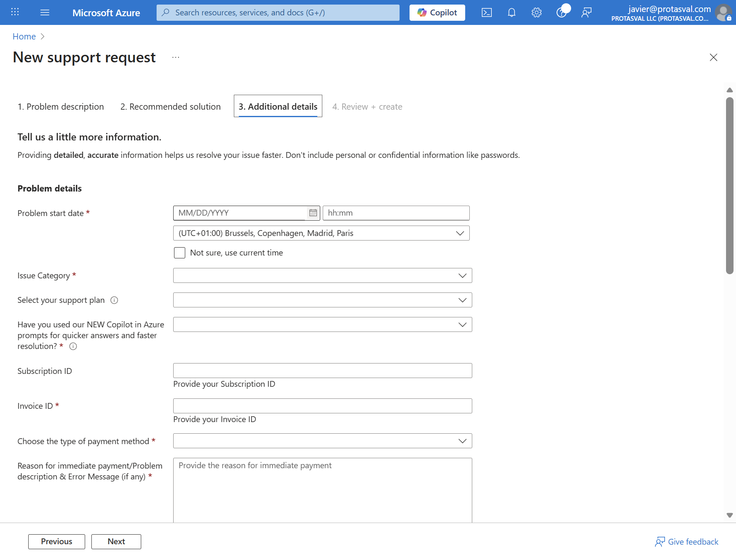736x560 pixels.
Task: Show info about selecting your support plan
Action: [114, 300]
